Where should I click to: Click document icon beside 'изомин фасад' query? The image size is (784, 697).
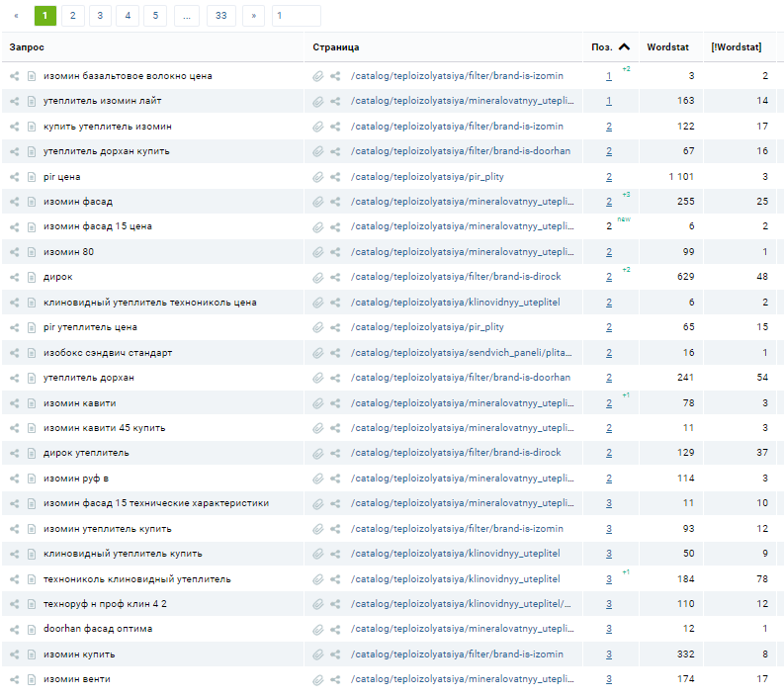32,202
